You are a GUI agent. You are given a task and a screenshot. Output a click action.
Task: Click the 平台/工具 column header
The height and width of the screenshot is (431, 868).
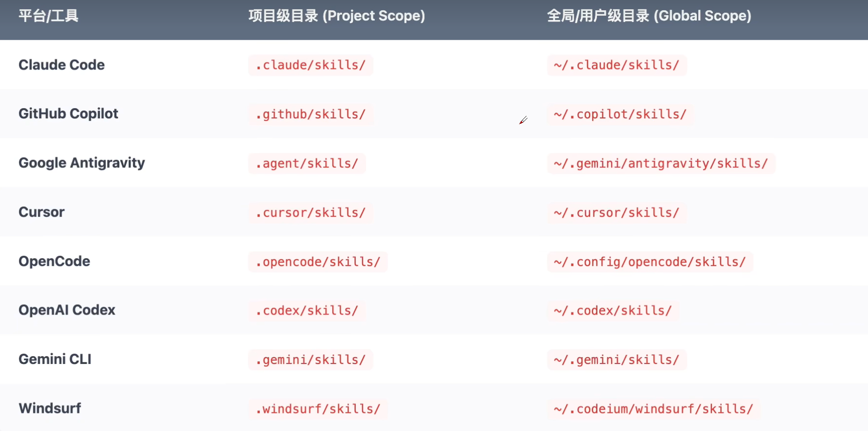(48, 16)
